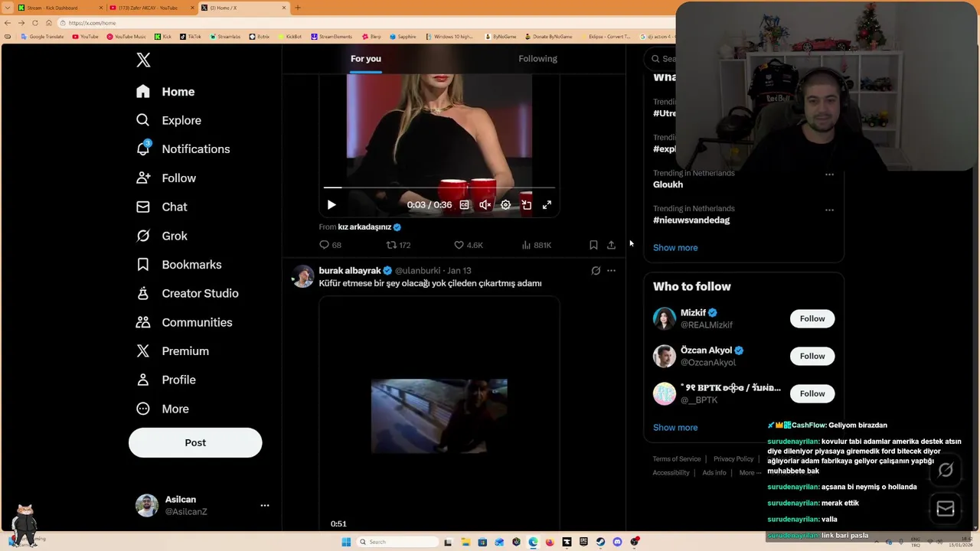Open replies with 68 comments
The image size is (980, 551).
click(330, 245)
